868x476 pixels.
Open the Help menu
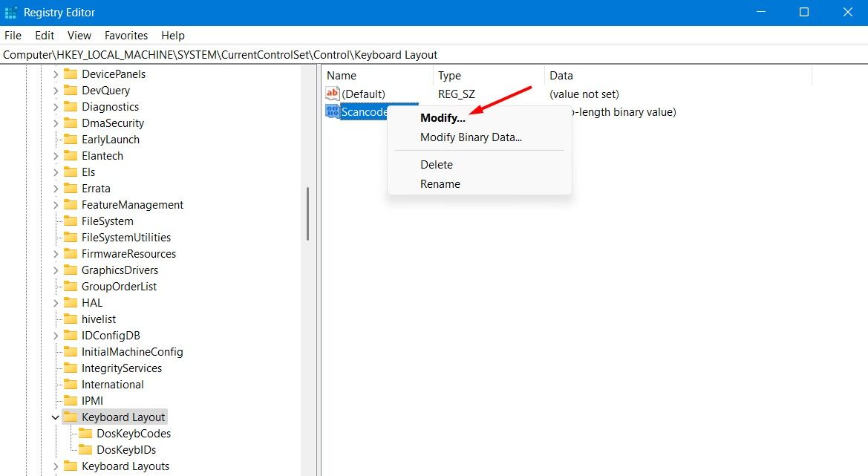coord(173,36)
